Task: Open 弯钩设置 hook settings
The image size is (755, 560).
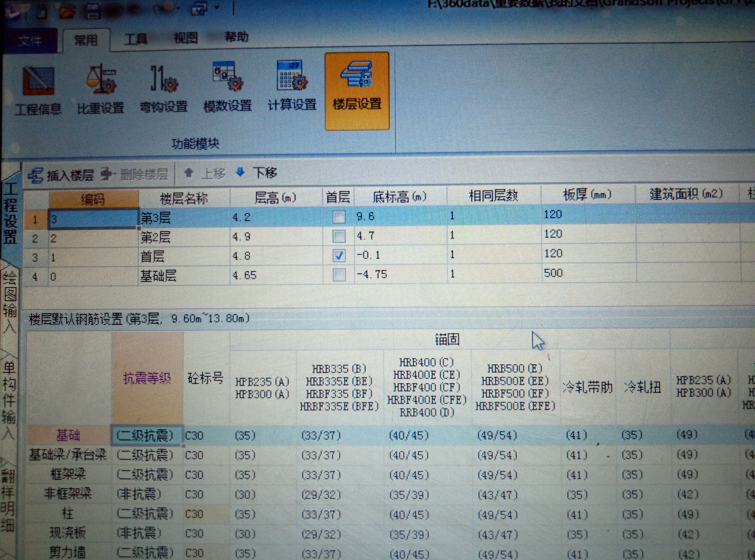Action: pos(163,88)
